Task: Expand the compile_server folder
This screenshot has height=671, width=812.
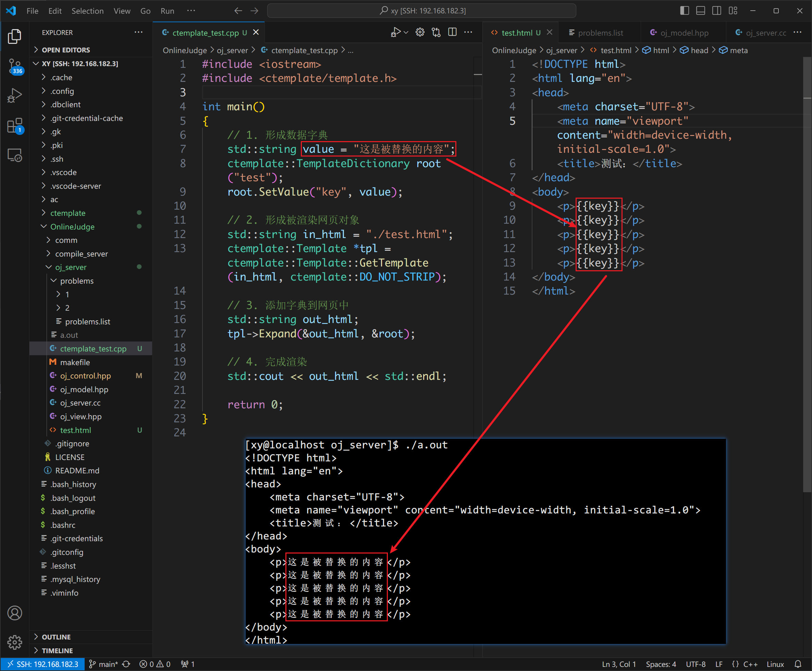Action: coord(81,253)
